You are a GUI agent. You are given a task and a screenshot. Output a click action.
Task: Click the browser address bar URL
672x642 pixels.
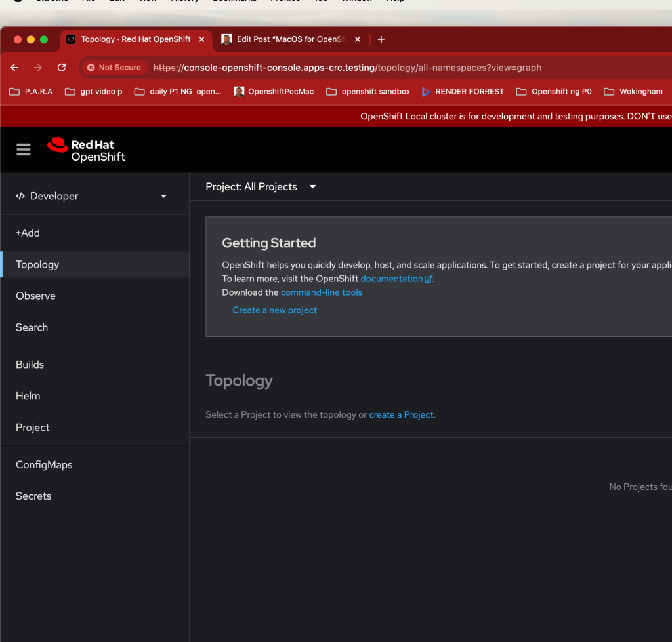point(347,68)
